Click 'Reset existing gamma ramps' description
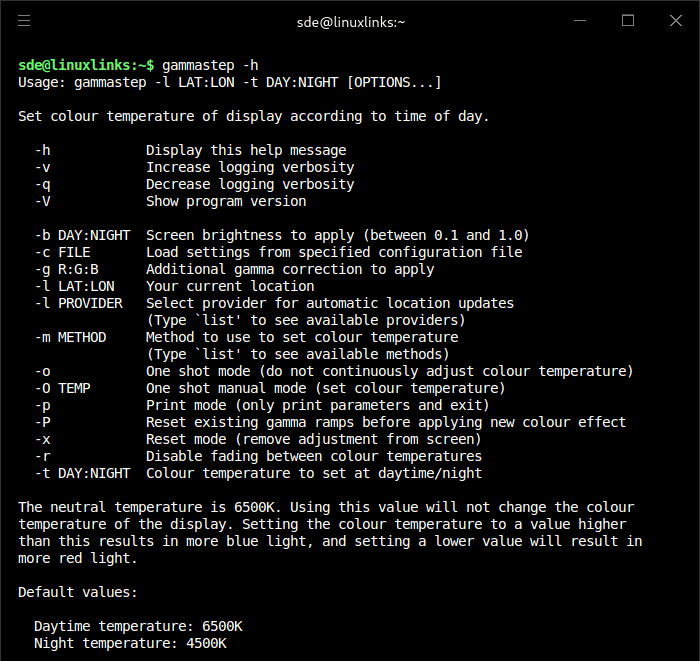The image size is (700, 661). (386, 422)
